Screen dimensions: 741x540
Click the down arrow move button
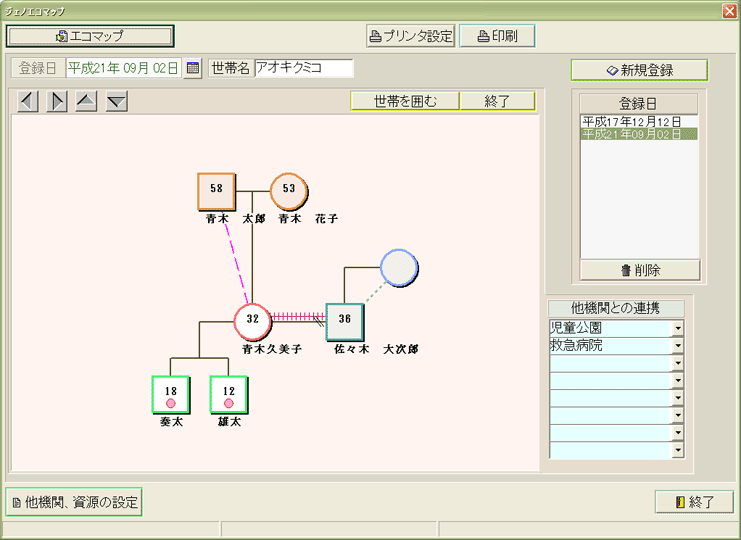click(117, 101)
